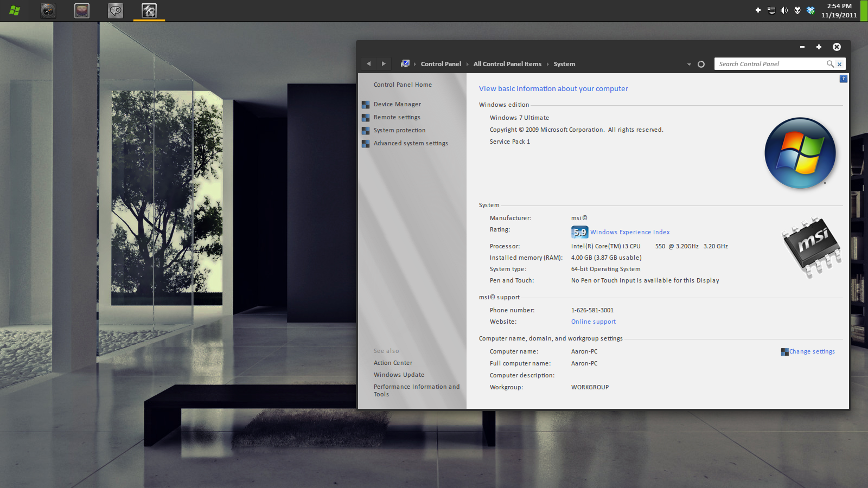The image size is (868, 488).
Task: Open the Dropbox tray icon
Action: pyautogui.click(x=810, y=10)
